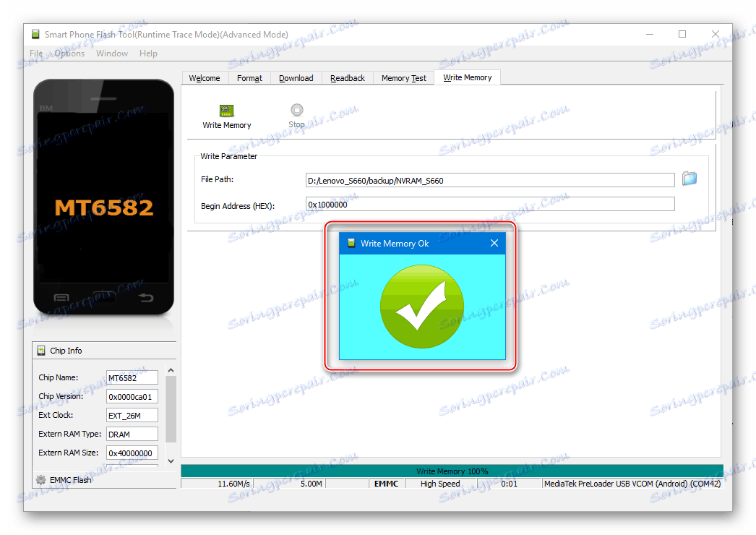
Task: Open the Options menu
Action: tap(69, 53)
